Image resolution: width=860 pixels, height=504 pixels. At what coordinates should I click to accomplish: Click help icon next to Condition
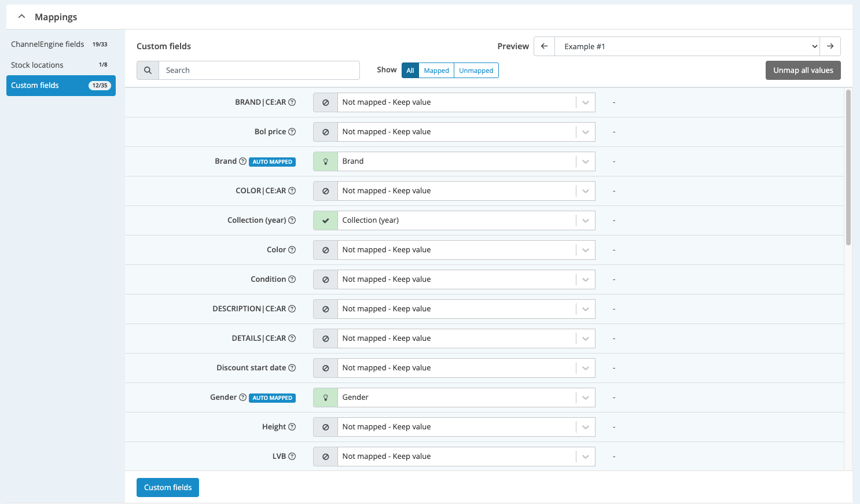pyautogui.click(x=292, y=279)
